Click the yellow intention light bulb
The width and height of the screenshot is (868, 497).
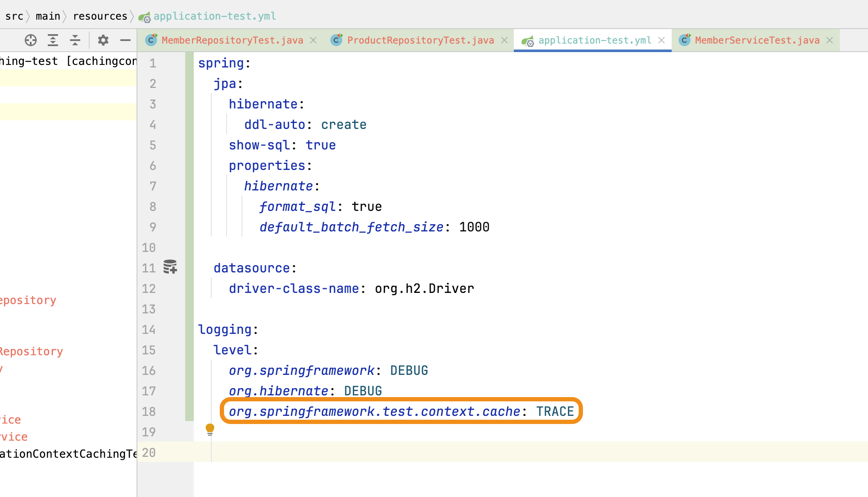210,429
